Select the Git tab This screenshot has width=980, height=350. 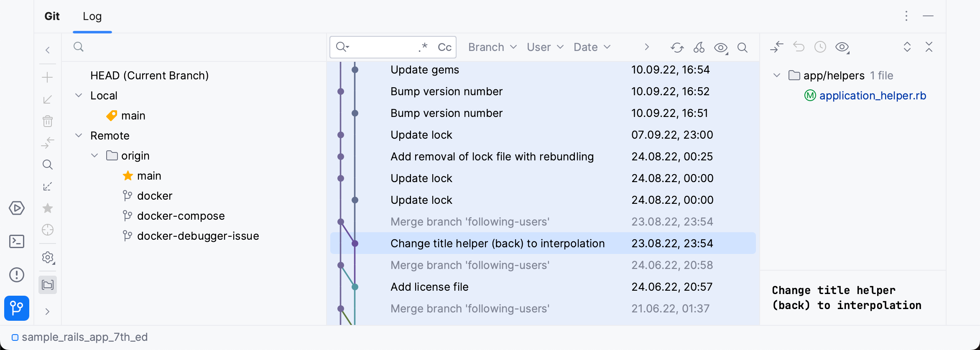pos(52,16)
